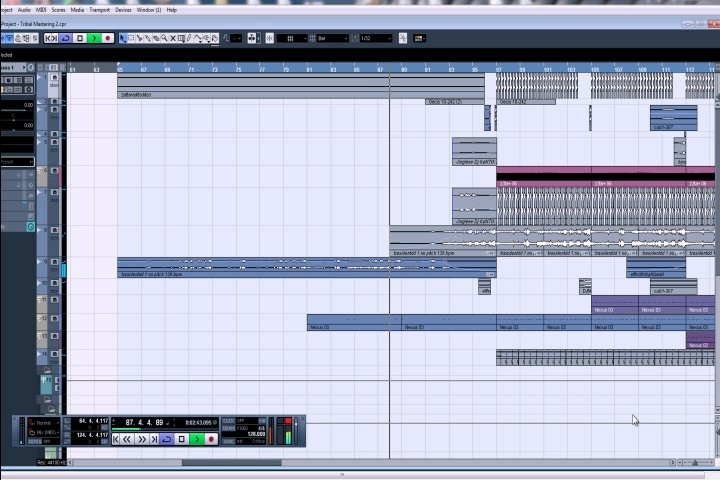Image resolution: width=720 pixels, height=480 pixels.
Task: Open the color palette menu icon
Action: (x=419, y=39)
